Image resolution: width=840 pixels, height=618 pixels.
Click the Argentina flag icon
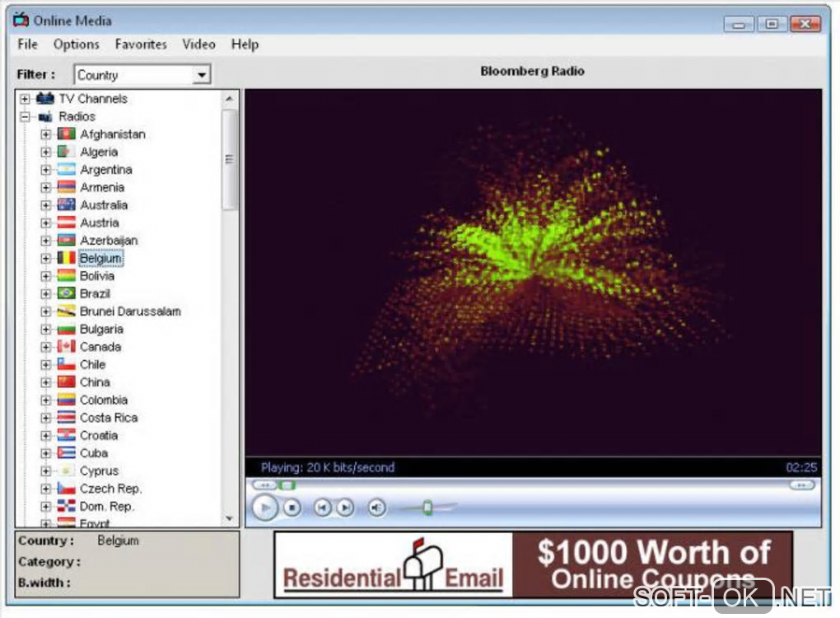click(67, 169)
